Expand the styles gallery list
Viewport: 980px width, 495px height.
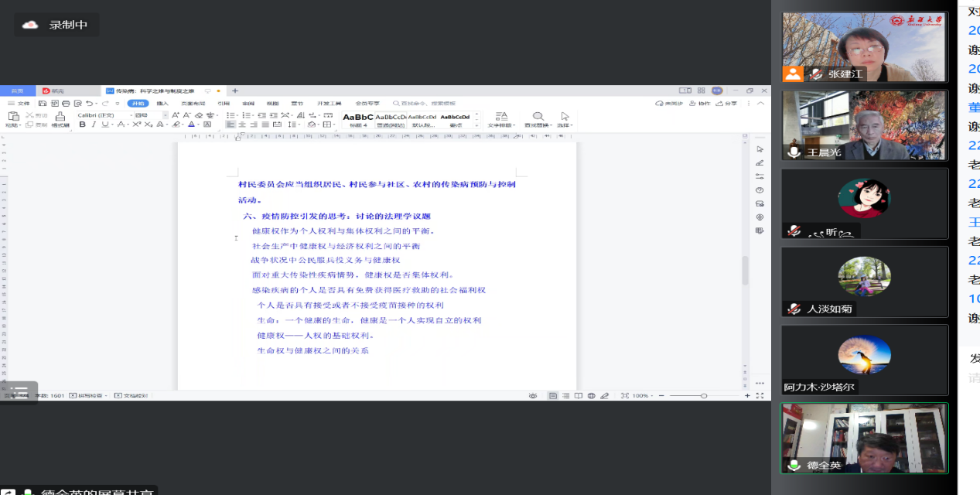(x=479, y=125)
